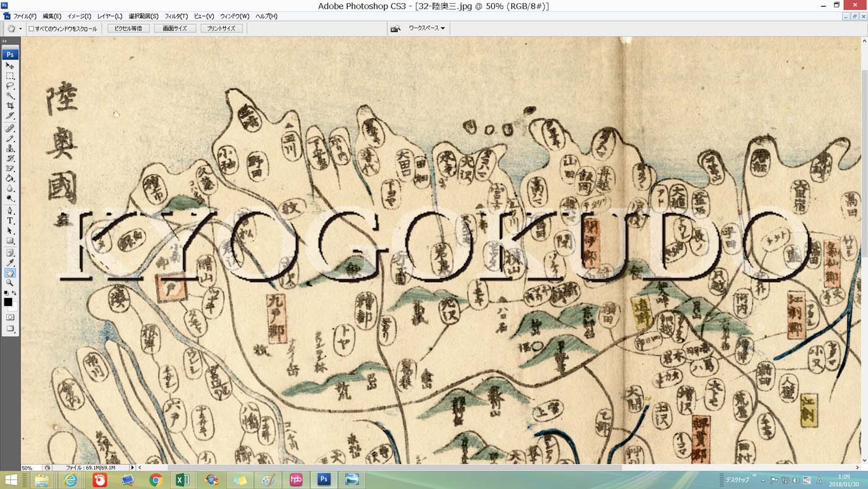The height and width of the screenshot is (489, 868).
Task: Open the フィルタ(T) menu
Action: 177,16
